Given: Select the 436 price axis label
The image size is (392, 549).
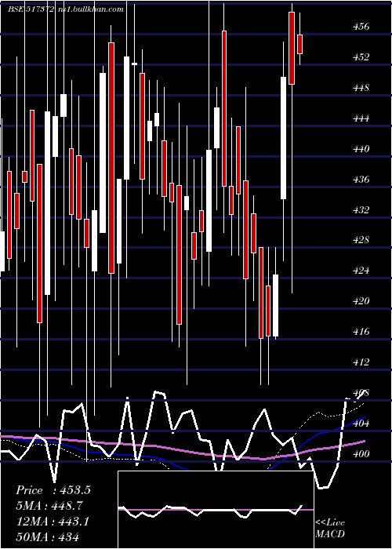Looking at the screenshot, I should (361, 180).
